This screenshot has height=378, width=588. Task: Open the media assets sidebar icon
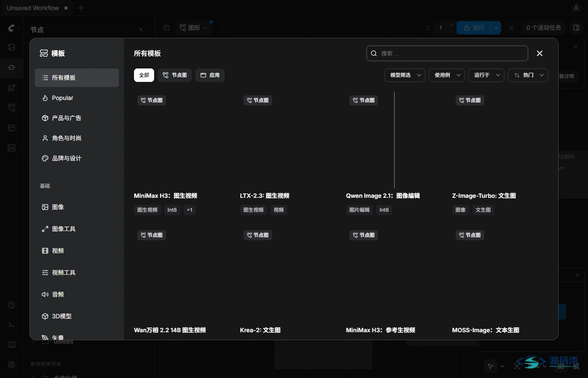pos(12,47)
